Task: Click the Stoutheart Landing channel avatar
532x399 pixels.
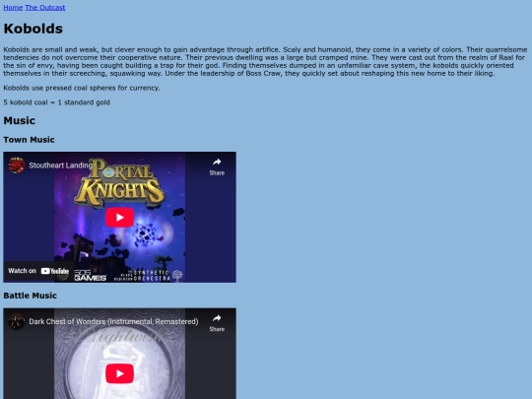Action: pos(17,166)
